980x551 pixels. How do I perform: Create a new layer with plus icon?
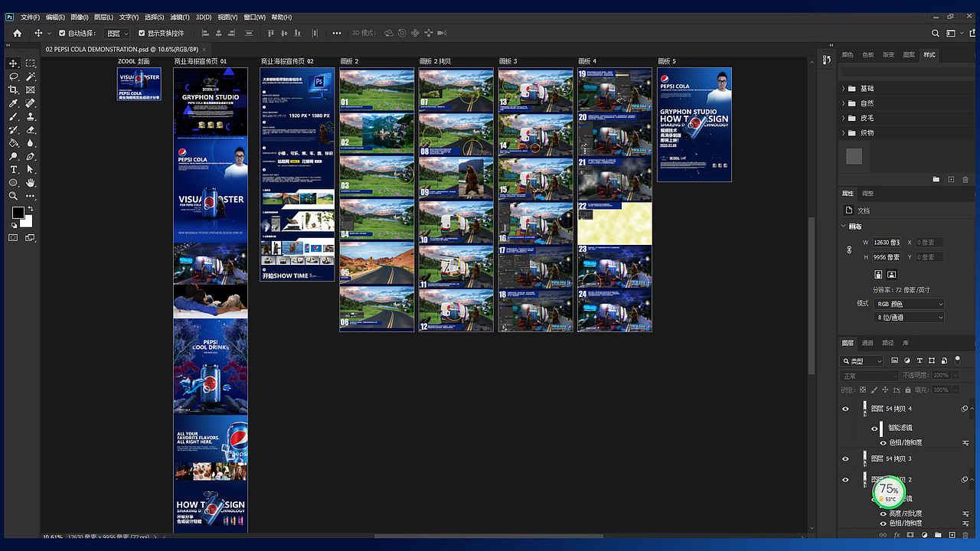952,535
